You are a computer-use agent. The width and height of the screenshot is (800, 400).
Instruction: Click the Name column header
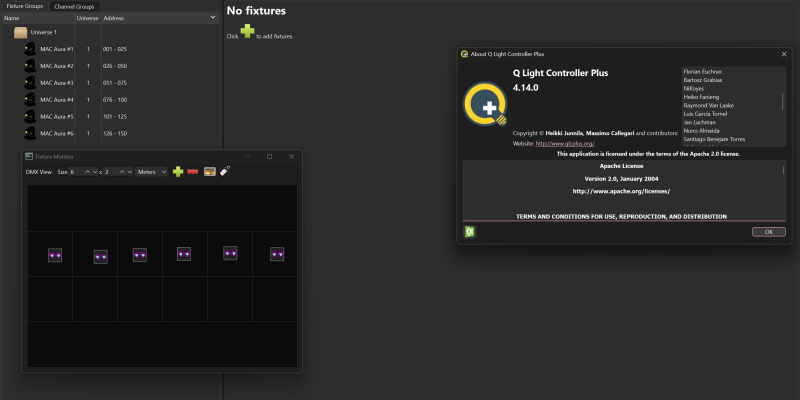(38, 18)
